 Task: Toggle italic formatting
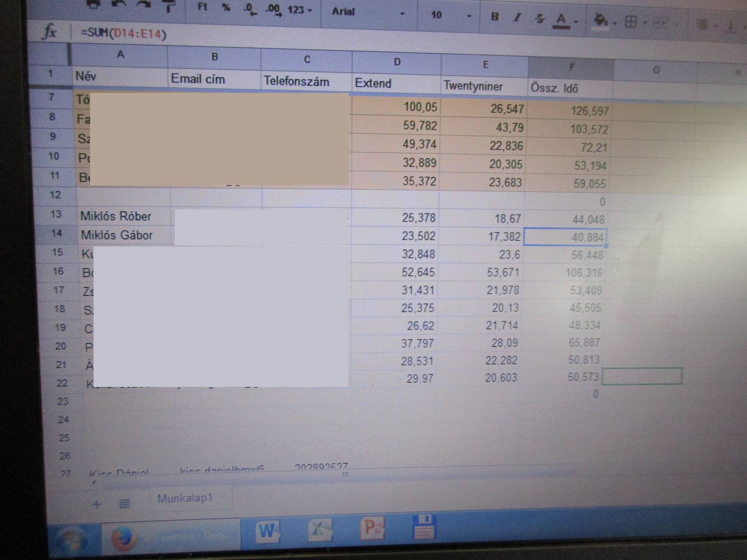pyautogui.click(x=517, y=17)
